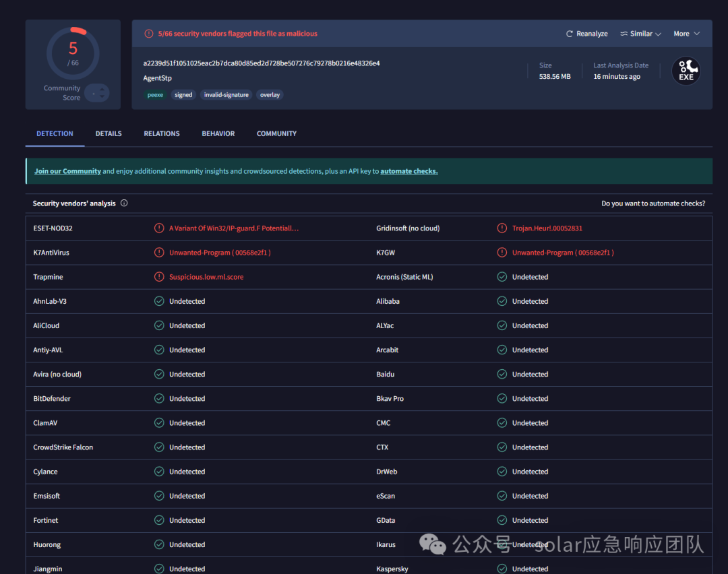Open the COMMUNITY tab
This screenshot has width=728, height=574.
click(x=277, y=133)
